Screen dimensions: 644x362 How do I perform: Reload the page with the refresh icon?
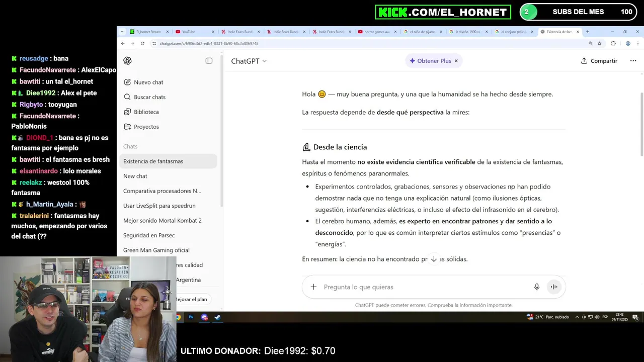(x=142, y=43)
